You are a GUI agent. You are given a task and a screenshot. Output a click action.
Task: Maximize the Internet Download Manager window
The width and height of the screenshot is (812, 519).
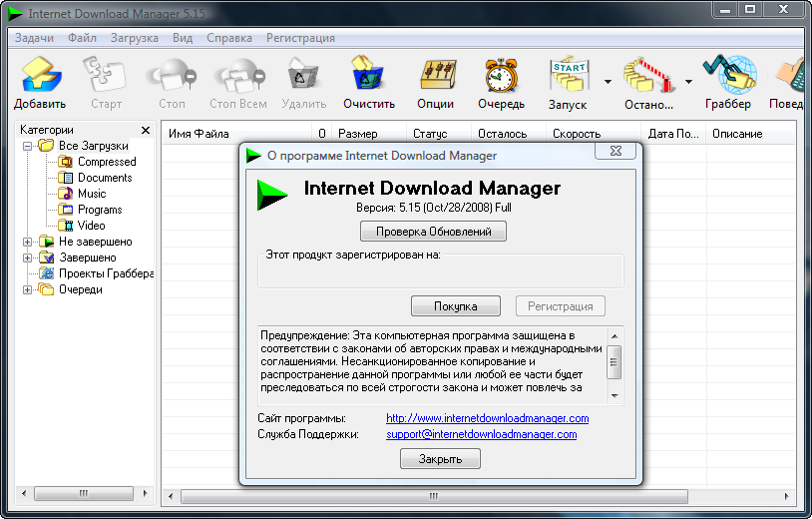pyautogui.click(x=750, y=9)
